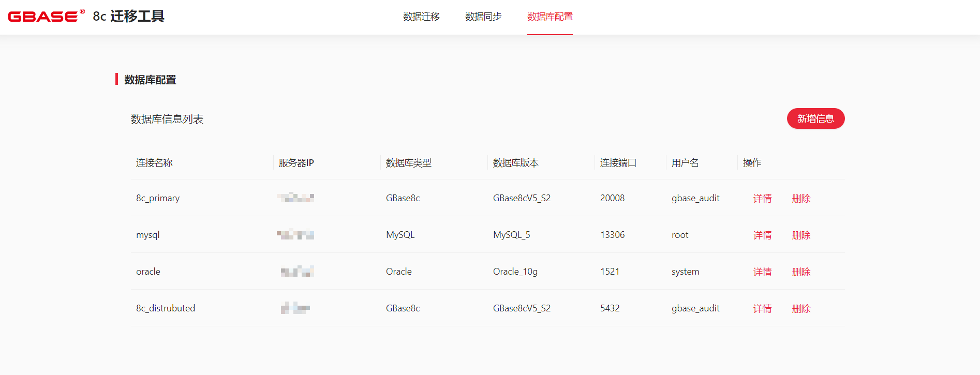Screen dimensions: 980x375
Task: View 详情 for 8c_distrubuted connection
Action: tap(762, 309)
